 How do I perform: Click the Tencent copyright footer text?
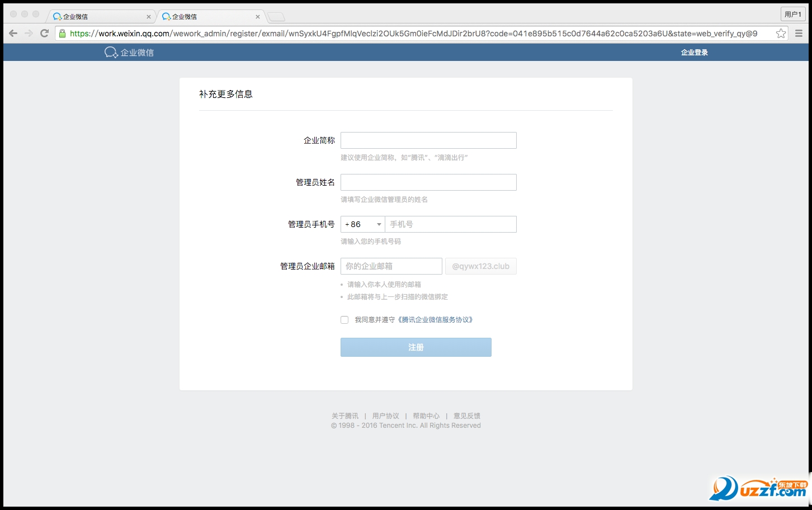(406, 426)
